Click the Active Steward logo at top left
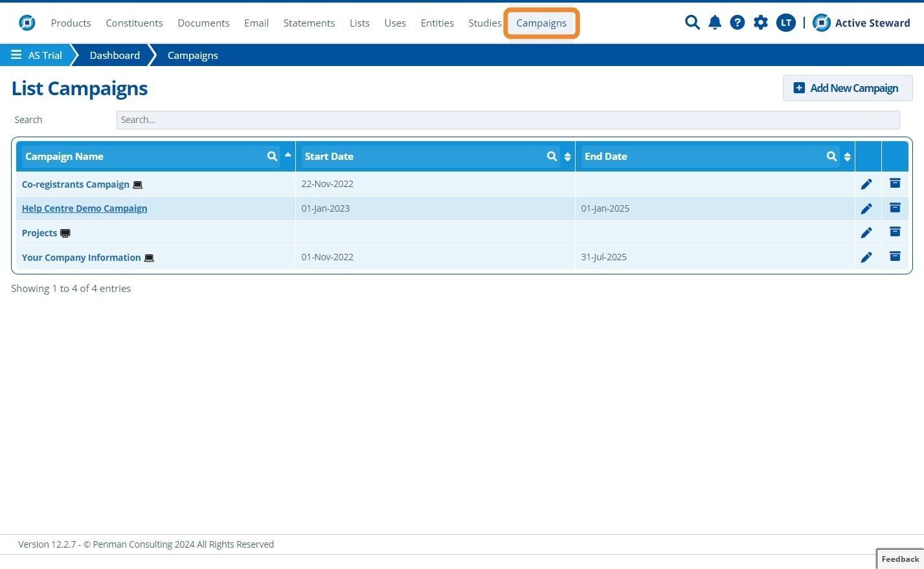Image resolution: width=924 pixels, height=569 pixels. [27, 23]
